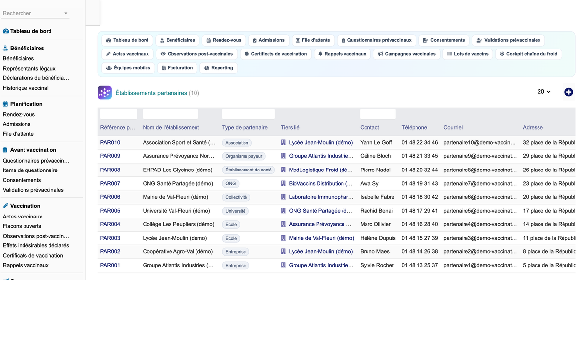Open the PAR010 reference link

pyautogui.click(x=110, y=143)
